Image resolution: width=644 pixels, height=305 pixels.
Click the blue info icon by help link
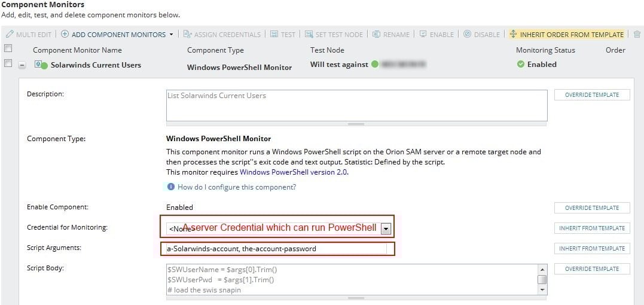tap(171, 187)
